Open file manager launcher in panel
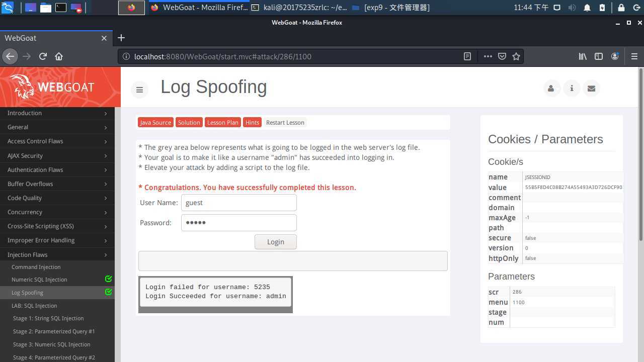644x362 pixels. pyautogui.click(x=46, y=8)
